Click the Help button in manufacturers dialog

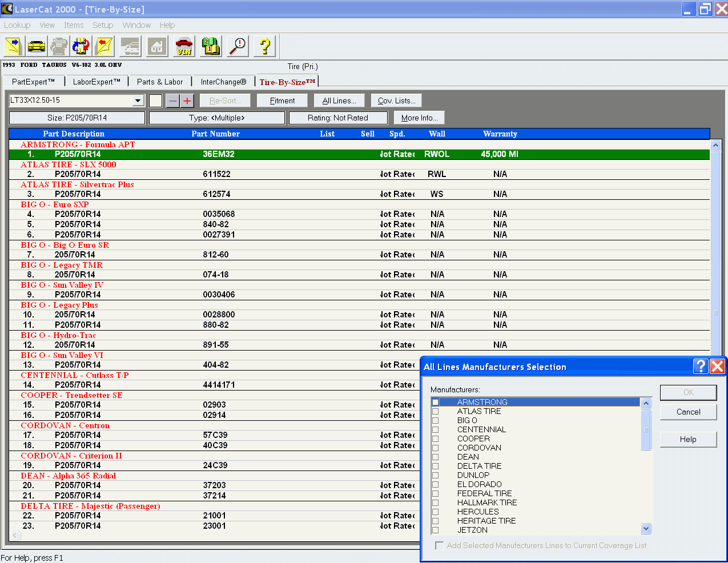point(689,440)
